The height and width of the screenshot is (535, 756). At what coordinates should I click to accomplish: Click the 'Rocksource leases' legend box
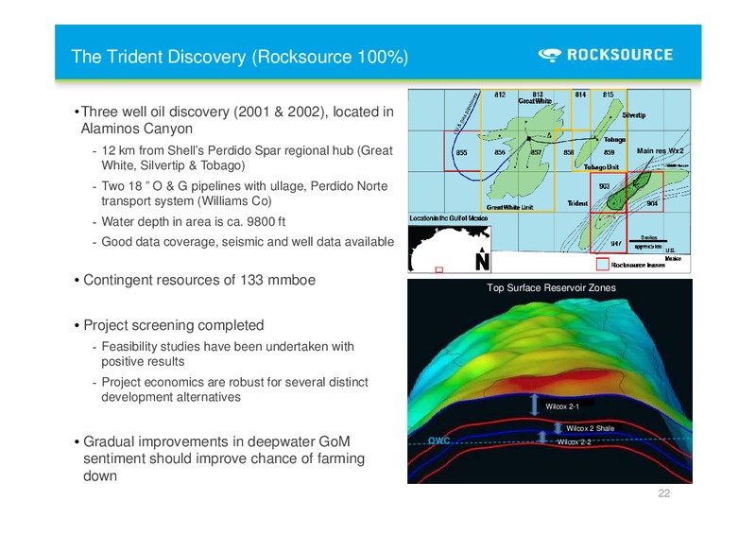pos(602,265)
